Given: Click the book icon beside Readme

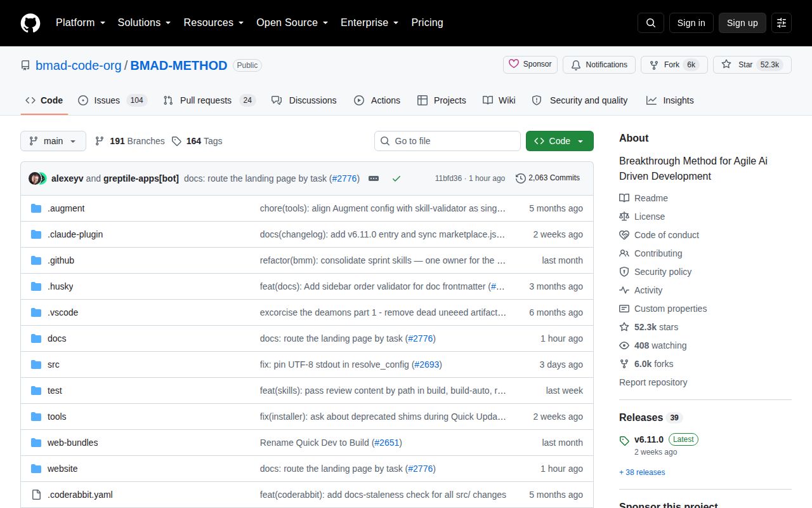Looking at the screenshot, I should (624, 198).
